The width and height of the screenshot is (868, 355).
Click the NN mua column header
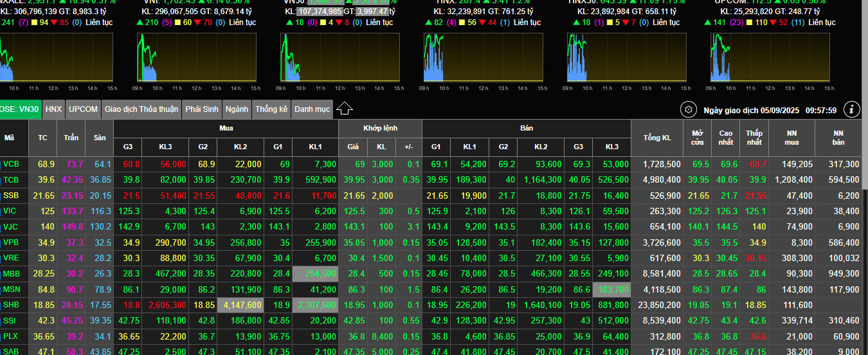(x=791, y=138)
